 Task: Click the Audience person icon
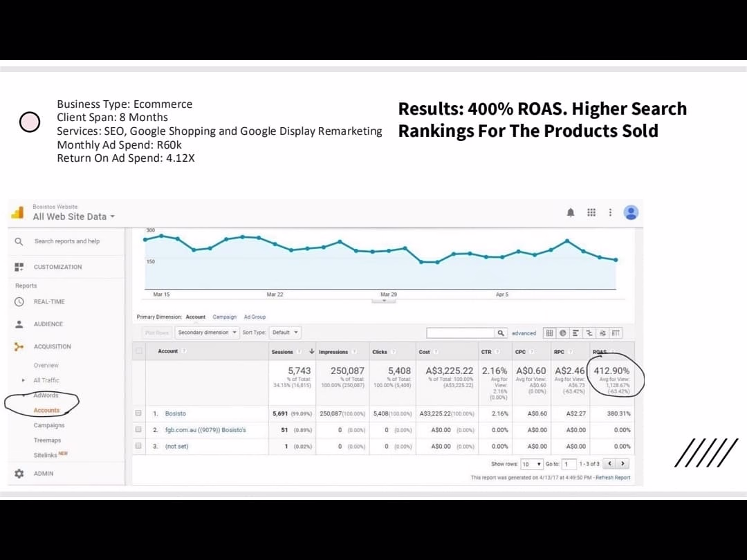[x=19, y=324]
